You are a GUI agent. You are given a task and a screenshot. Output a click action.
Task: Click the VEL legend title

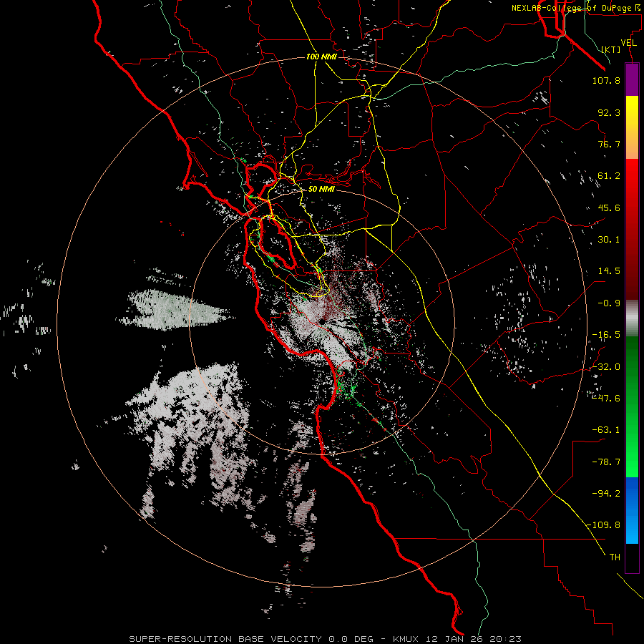(x=628, y=43)
